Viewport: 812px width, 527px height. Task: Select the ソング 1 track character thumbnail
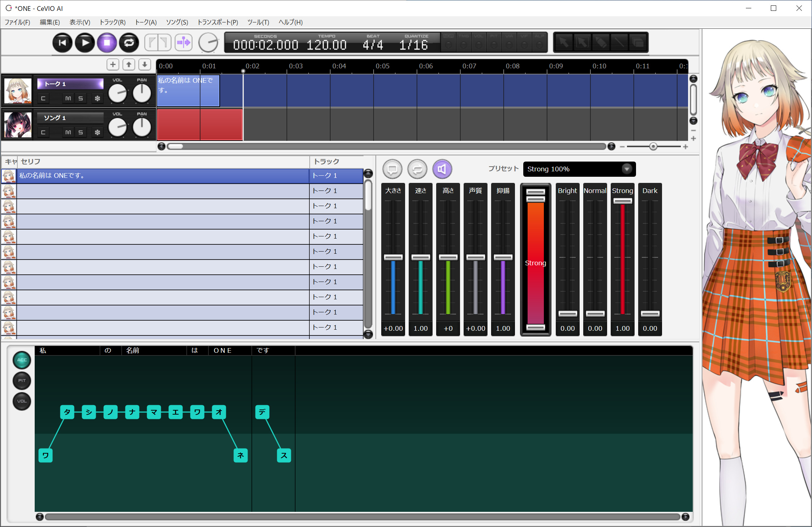pos(18,125)
